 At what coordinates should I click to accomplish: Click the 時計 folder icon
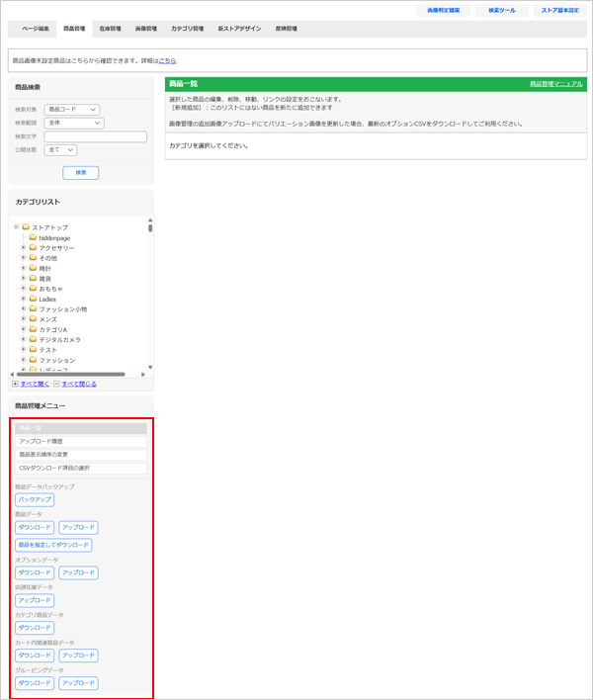(x=33, y=268)
